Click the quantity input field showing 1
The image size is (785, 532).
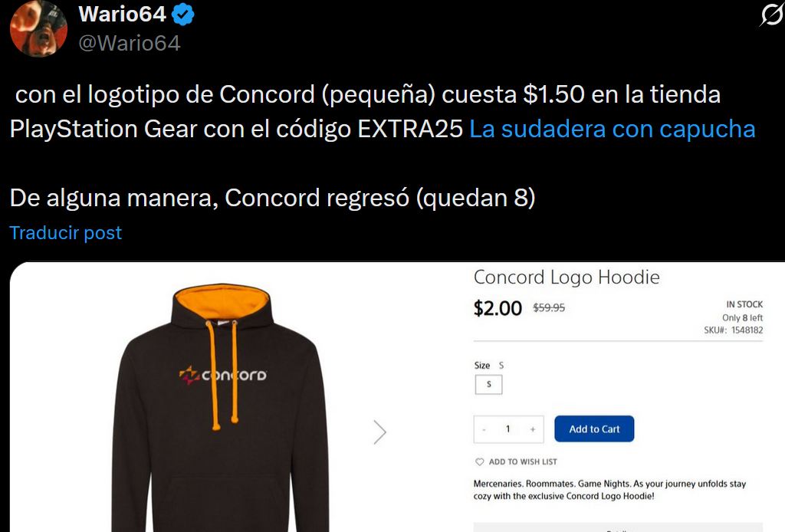point(508,429)
